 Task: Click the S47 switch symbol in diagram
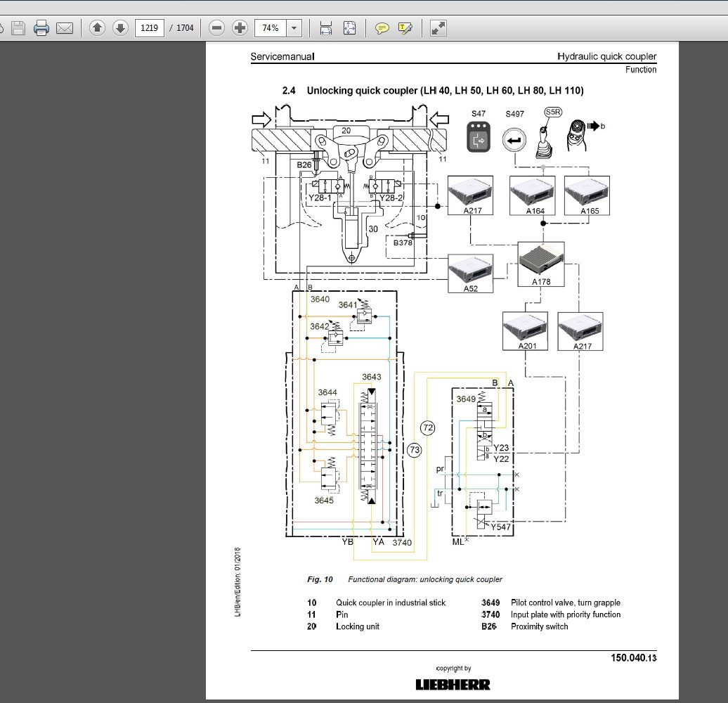click(x=479, y=137)
